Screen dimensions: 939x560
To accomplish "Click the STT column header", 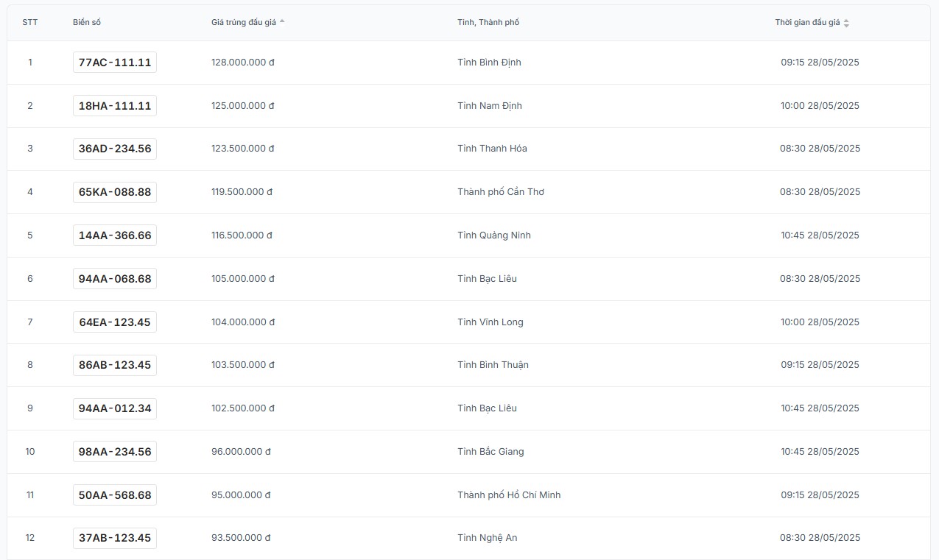I will coord(29,22).
